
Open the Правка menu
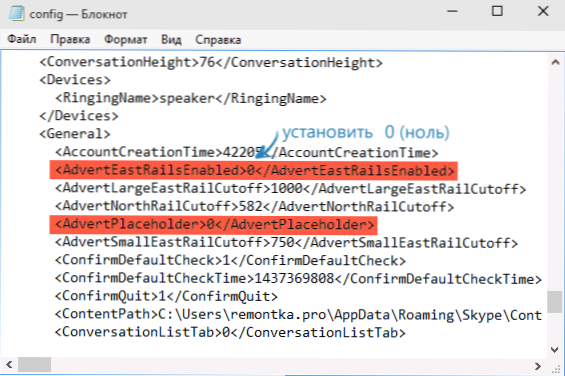(70, 39)
